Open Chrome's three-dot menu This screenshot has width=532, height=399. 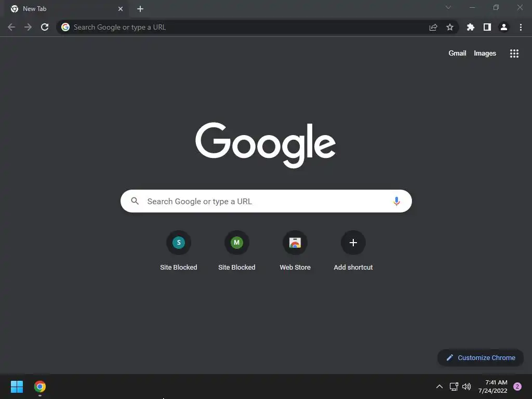click(x=521, y=27)
